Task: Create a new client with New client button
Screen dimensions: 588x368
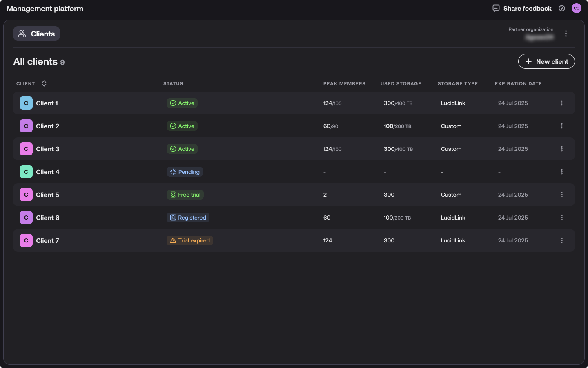Action: pos(546,61)
